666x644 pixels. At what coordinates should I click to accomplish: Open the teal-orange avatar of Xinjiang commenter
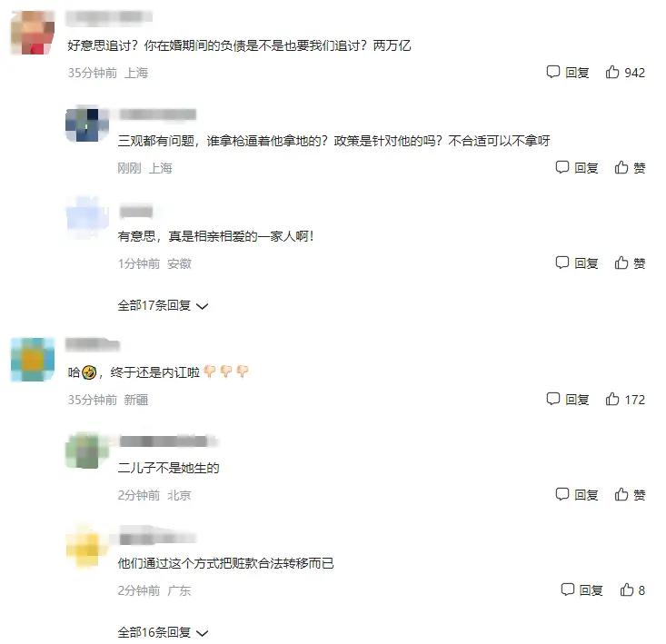click(33, 360)
